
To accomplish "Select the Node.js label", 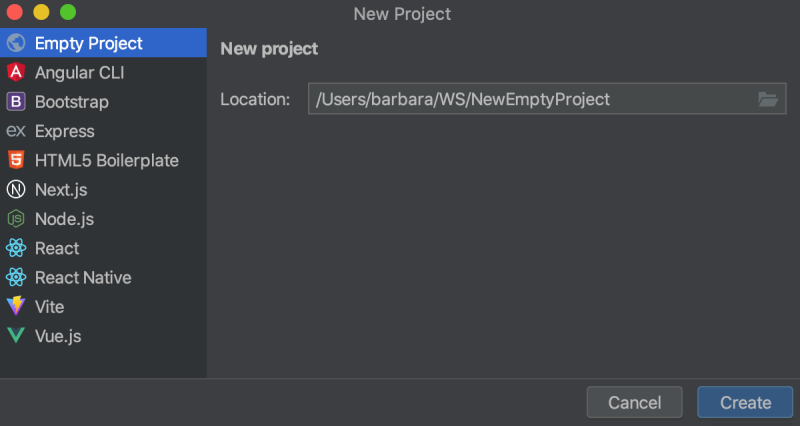I will tap(64, 219).
